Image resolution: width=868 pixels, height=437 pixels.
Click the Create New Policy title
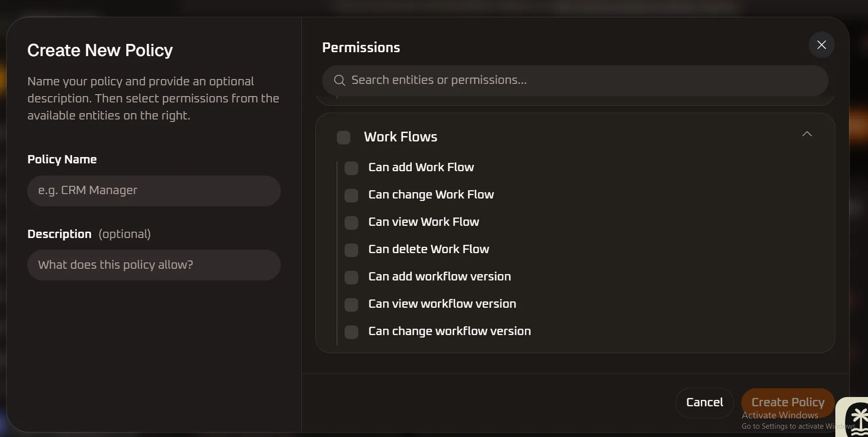coord(100,50)
